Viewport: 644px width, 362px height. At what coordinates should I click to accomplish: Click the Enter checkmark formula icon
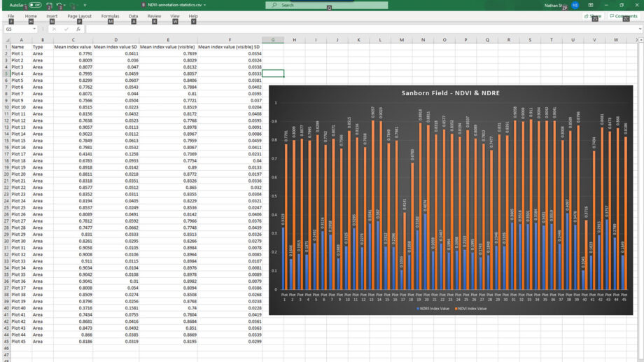[66, 29]
